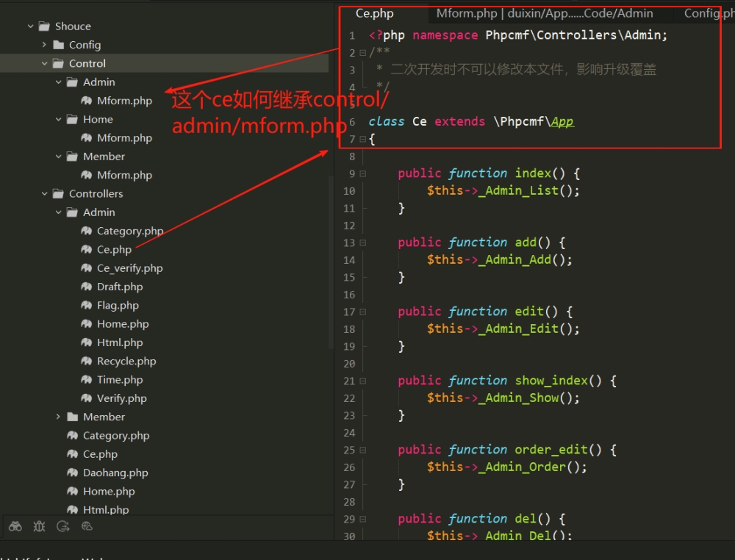
Task: Switch to the Ce.php editor tab
Action: 375,13
